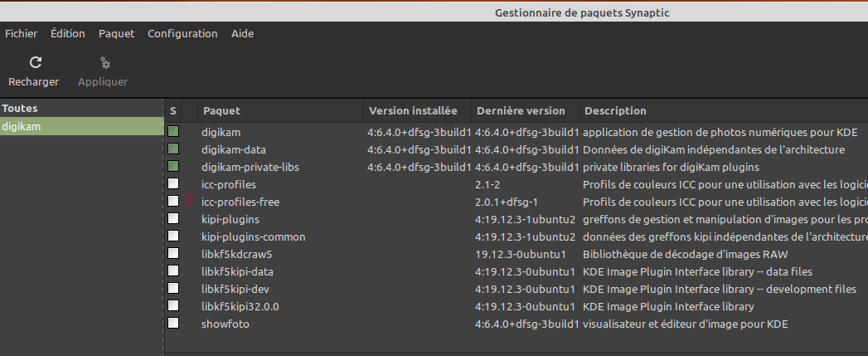The image size is (868, 356).
Task: Select the digikam-private-libs package name
Action: pos(250,167)
